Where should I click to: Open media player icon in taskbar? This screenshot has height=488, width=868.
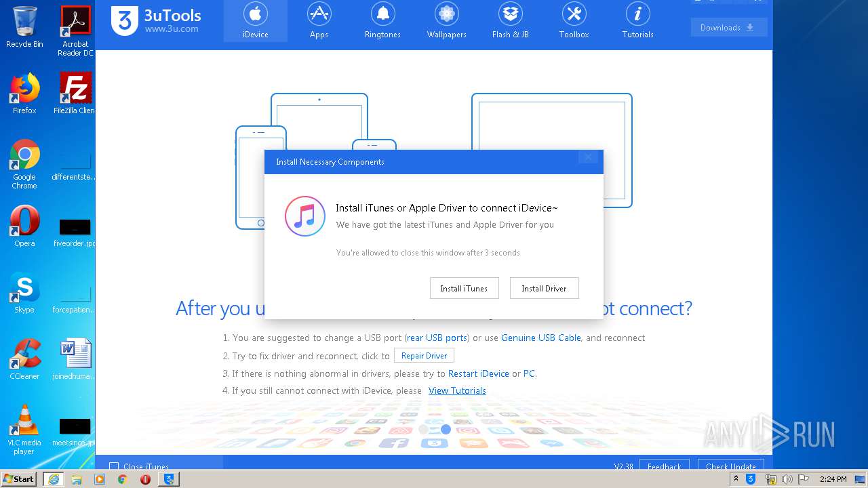tap(100, 479)
